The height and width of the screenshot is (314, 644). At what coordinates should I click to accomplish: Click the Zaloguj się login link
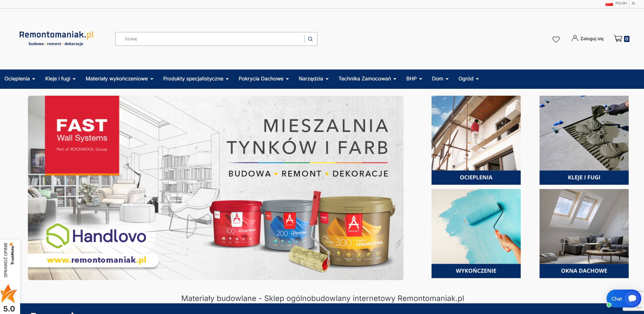[592, 38]
